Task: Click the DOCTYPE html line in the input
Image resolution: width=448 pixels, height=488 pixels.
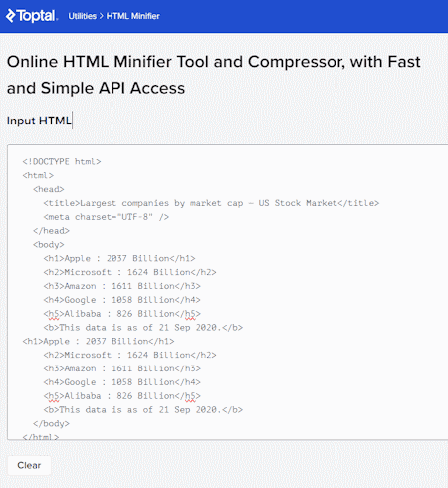Action: click(62, 161)
